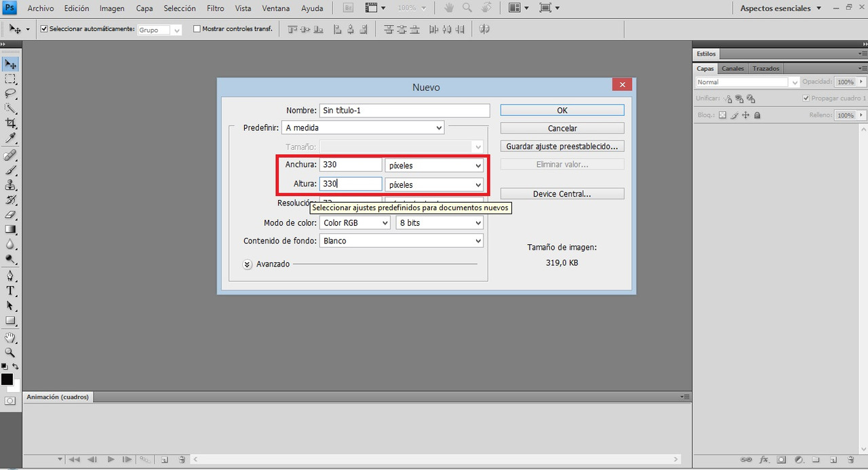Select the Brush tool
This screenshot has height=470, width=868.
(x=10, y=170)
